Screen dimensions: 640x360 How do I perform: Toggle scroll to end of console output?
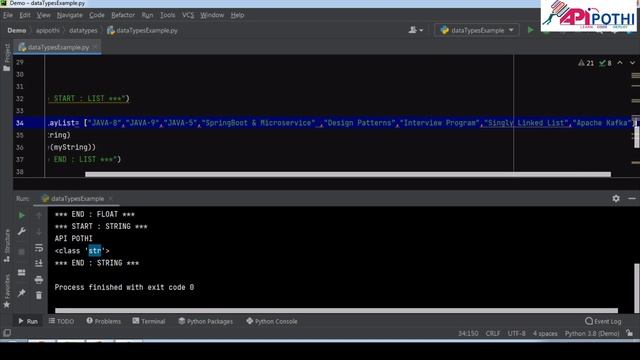click(39, 263)
